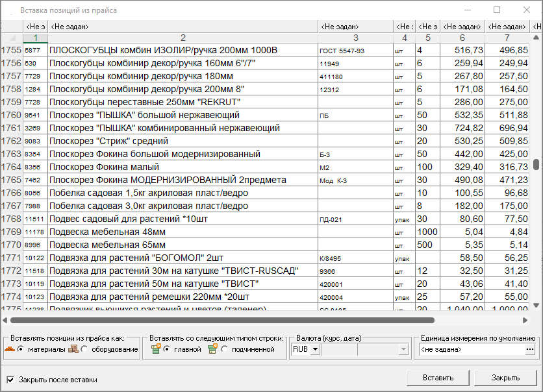Open the <Не задан> dropdown above column 3
This screenshot has width=543, height=392.
pyautogui.click(x=356, y=27)
